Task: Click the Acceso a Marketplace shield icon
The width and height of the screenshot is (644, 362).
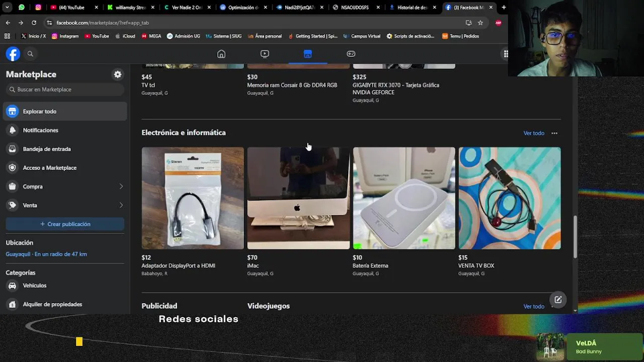Action: tap(13, 168)
